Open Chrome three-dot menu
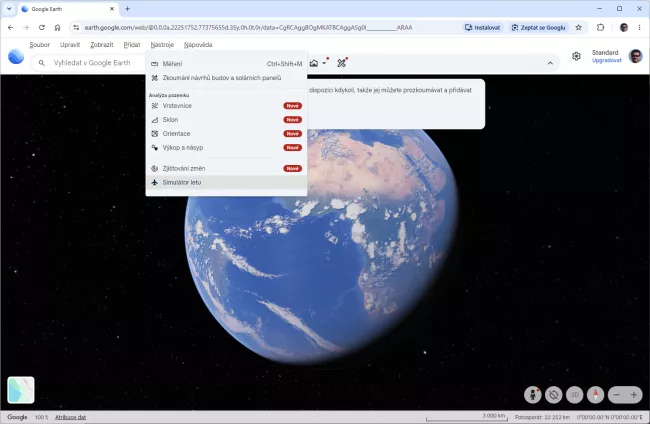This screenshot has width=650, height=424. (x=640, y=27)
